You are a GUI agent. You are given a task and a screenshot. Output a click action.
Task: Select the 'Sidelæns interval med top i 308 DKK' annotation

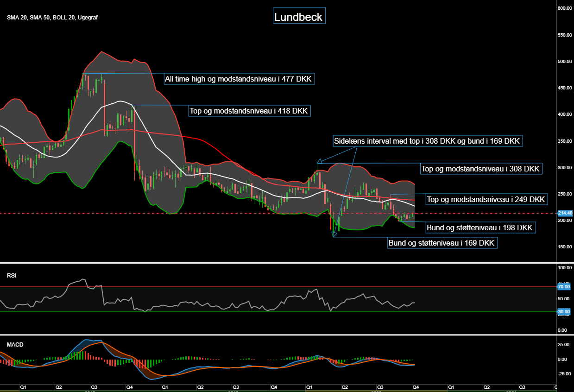pyautogui.click(x=428, y=141)
